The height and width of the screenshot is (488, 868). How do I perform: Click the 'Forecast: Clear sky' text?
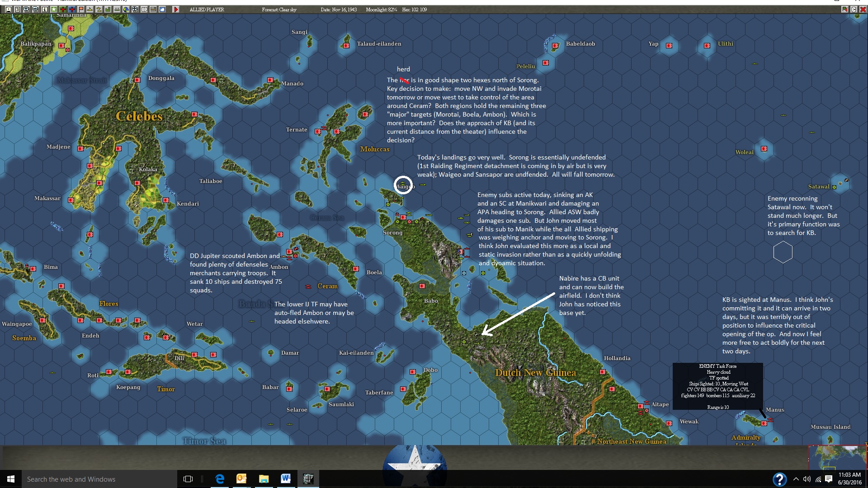(279, 9)
